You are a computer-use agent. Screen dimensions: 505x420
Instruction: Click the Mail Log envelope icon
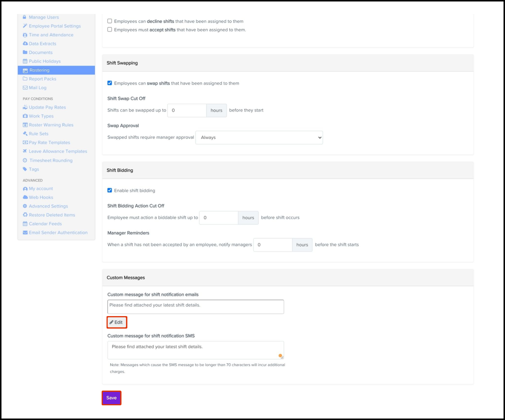[x=25, y=88]
